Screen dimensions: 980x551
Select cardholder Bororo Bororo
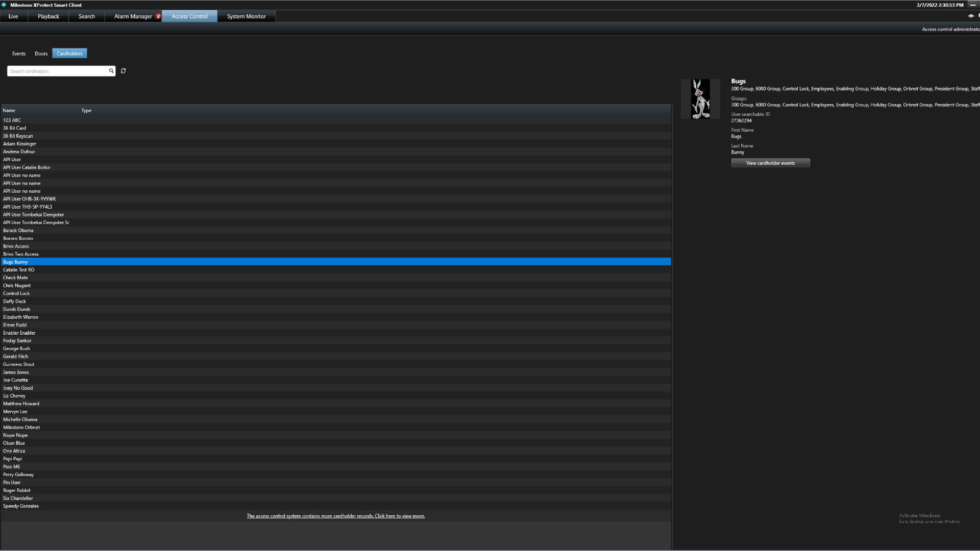[x=336, y=238]
